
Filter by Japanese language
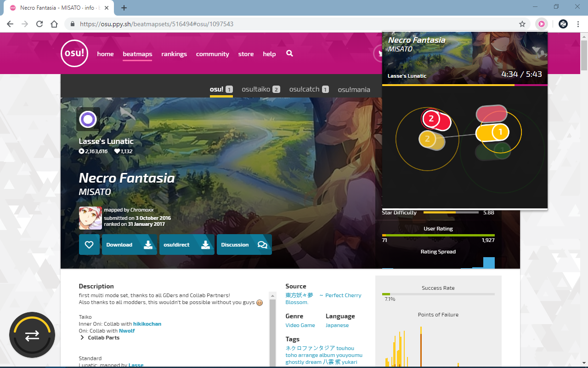pyautogui.click(x=337, y=325)
